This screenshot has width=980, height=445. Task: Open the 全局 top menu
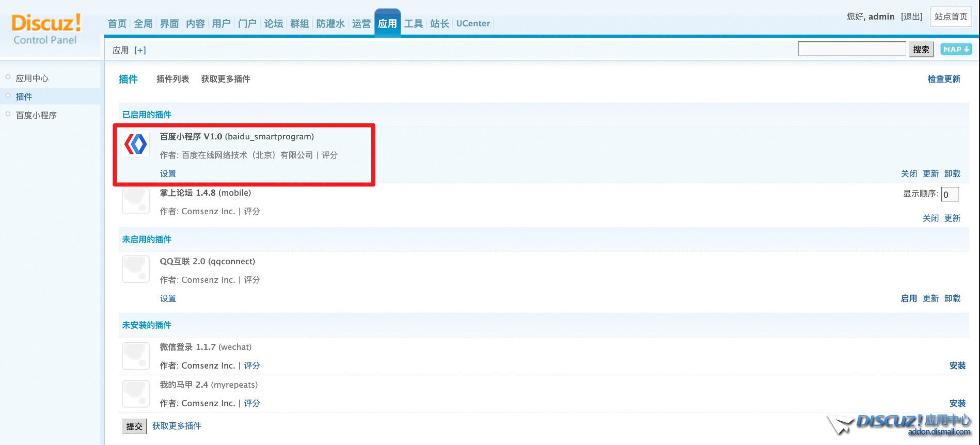coord(143,24)
